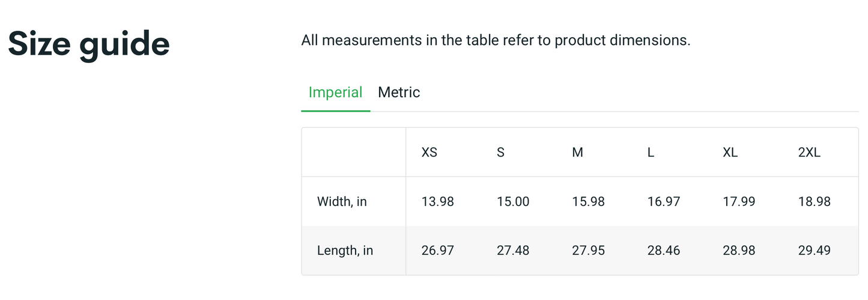Image resolution: width=868 pixels, height=300 pixels.
Task: Click the "Size guide" heading
Action: (89, 44)
